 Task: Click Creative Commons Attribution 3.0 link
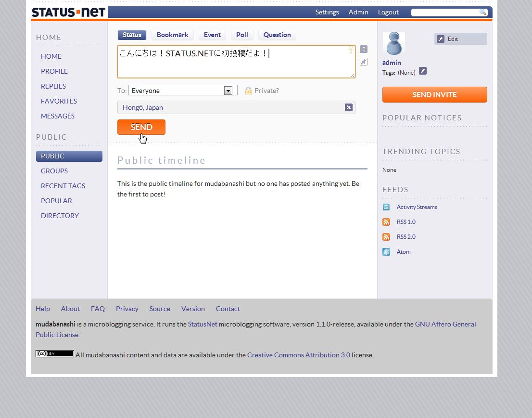pyautogui.click(x=299, y=355)
